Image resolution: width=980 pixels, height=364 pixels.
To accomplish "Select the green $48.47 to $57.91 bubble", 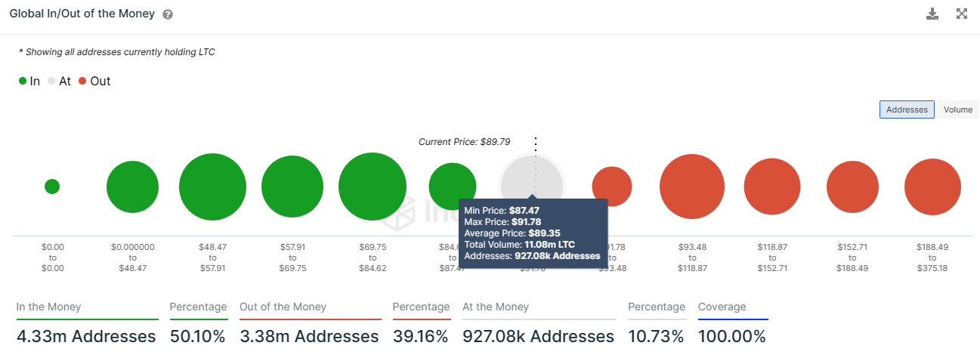I will coord(212,187).
